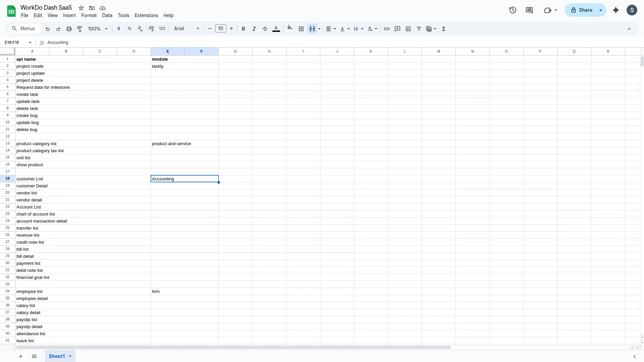Open the functions sigma icon

coord(443,29)
